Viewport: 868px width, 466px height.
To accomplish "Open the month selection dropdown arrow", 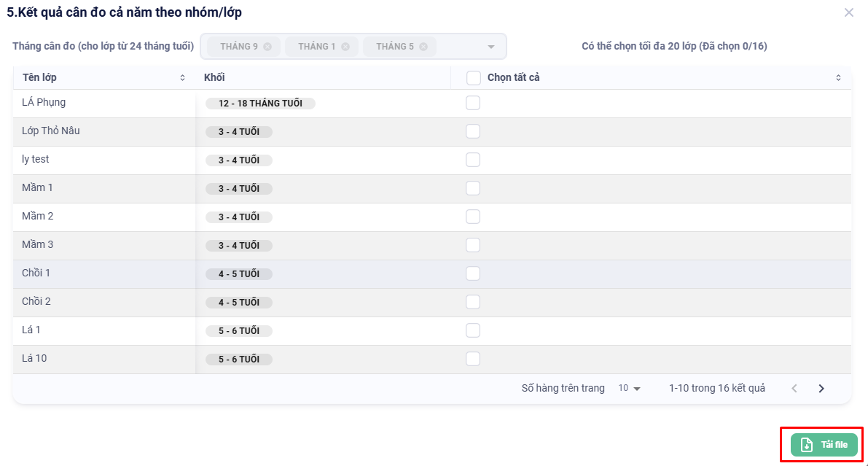I will (491, 47).
